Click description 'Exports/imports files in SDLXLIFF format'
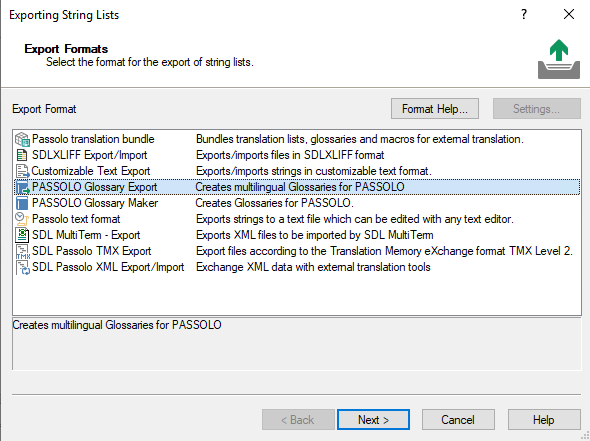This screenshot has width=590, height=441. pos(290,155)
